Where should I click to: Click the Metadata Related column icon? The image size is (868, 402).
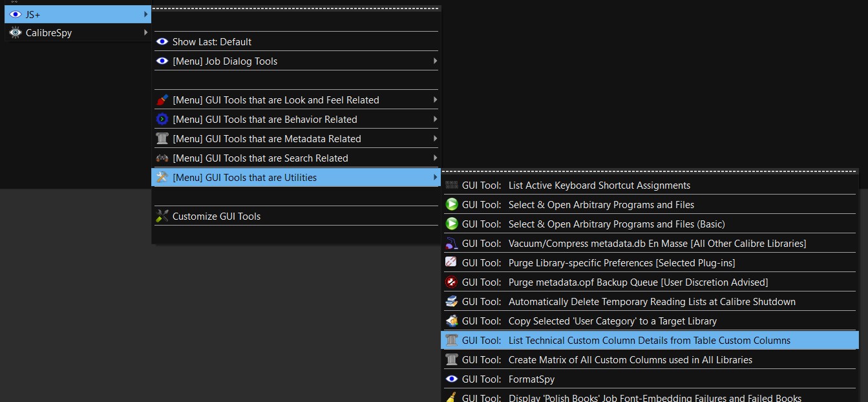click(x=162, y=139)
